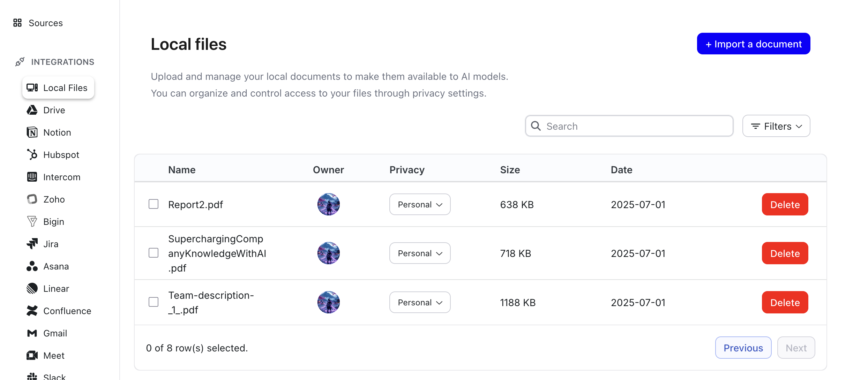The image size is (868, 380).
Task: Go to the Previous page
Action: pos(743,348)
